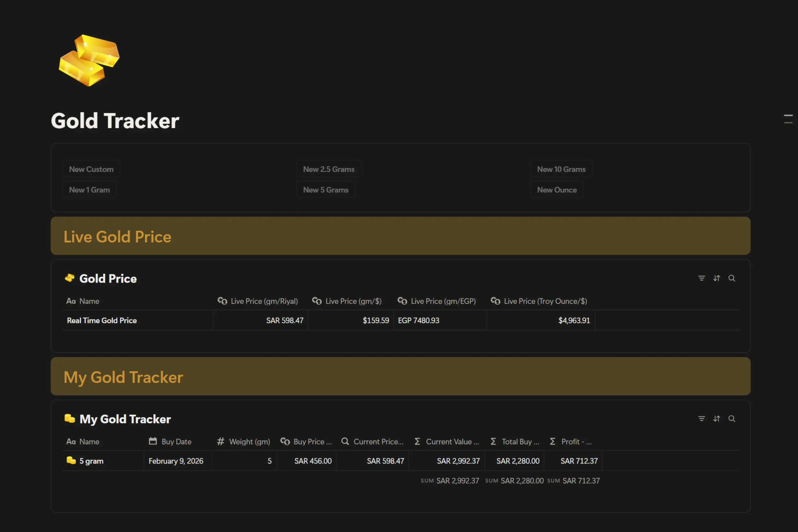Sort the My Gold Tracker database
This screenshot has height=532, width=798.
click(717, 419)
